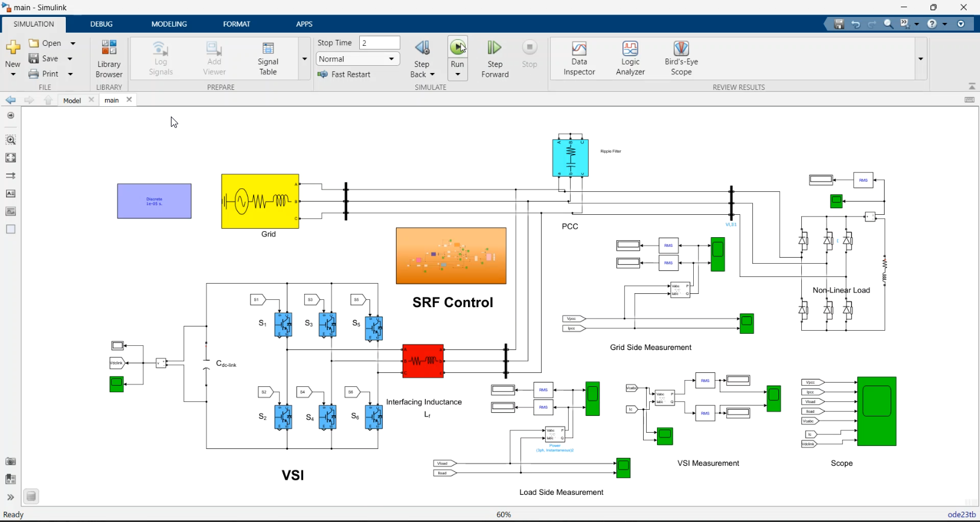
Task: Select the Discrete powergui block
Action: 155,201
